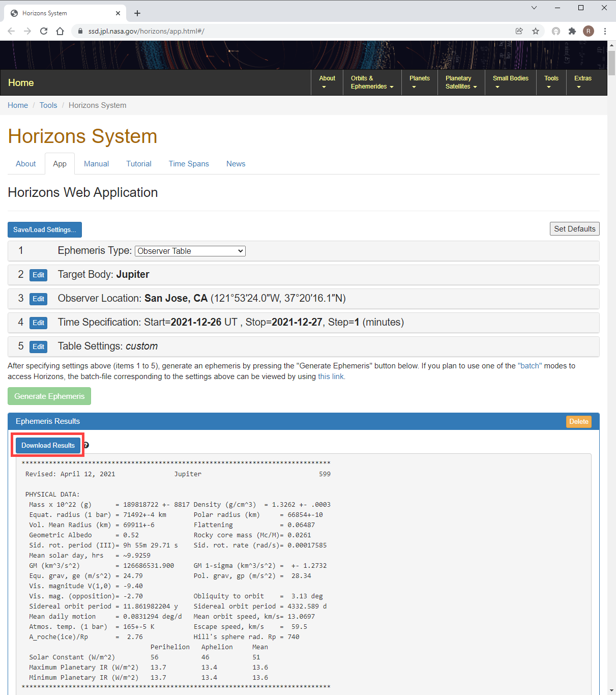
Task: Click the help question mark beside Download Results
Action: point(86,445)
